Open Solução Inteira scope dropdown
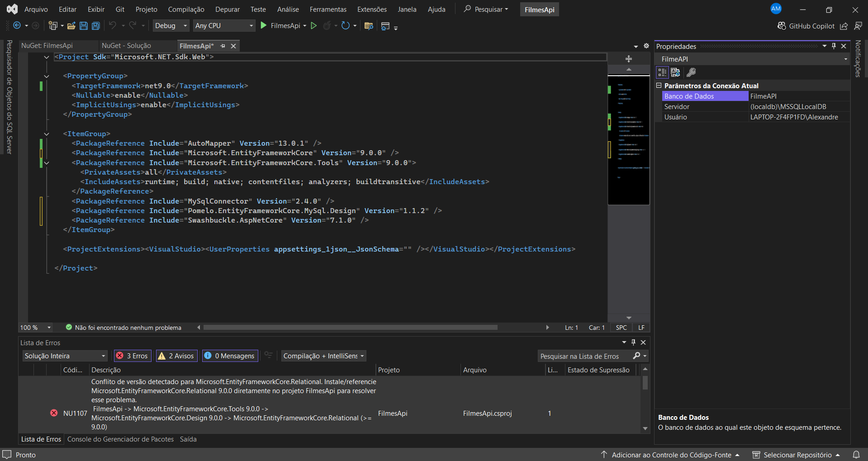The width and height of the screenshot is (868, 461). 65,356
